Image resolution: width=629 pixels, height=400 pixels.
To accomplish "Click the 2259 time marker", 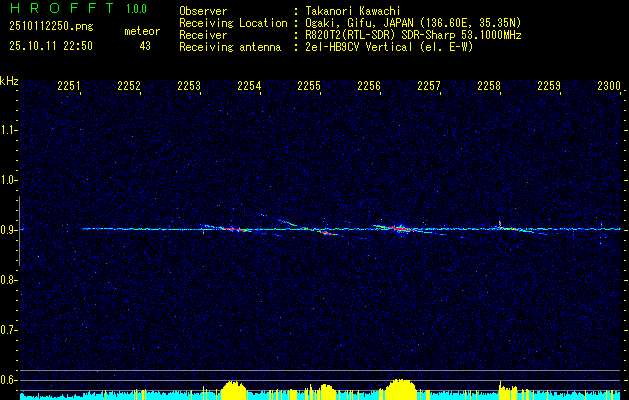I will click(549, 85).
